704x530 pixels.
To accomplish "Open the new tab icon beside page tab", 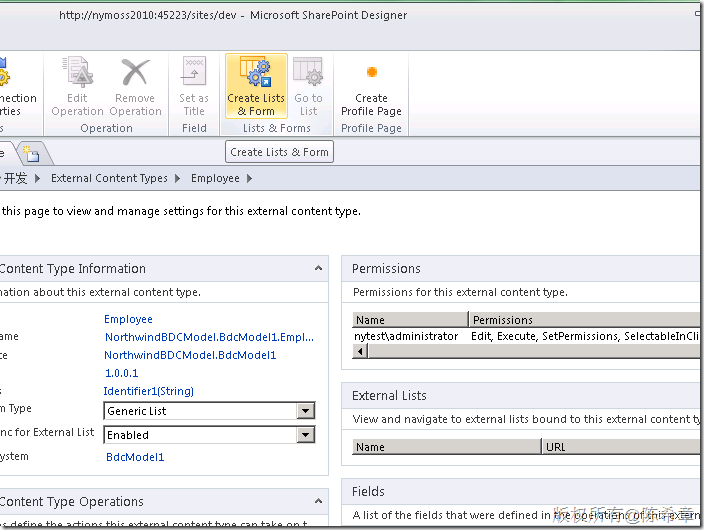I will 31,154.
